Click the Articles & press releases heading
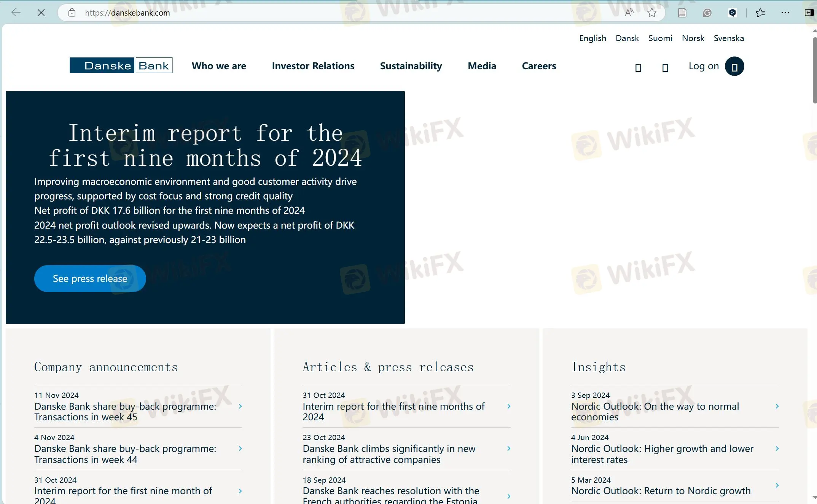Screen dimensions: 817x504 [x=388, y=367]
